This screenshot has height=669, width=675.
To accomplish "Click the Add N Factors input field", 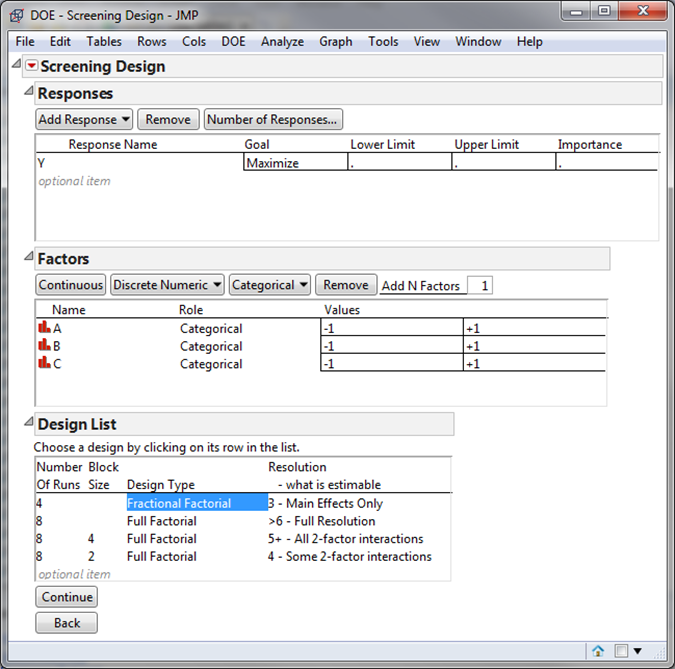I will [x=479, y=286].
